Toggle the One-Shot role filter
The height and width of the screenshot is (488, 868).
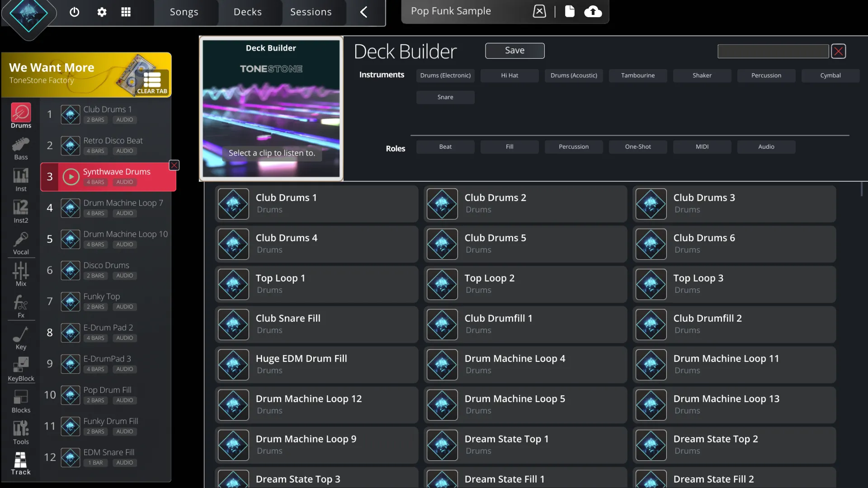(638, 147)
